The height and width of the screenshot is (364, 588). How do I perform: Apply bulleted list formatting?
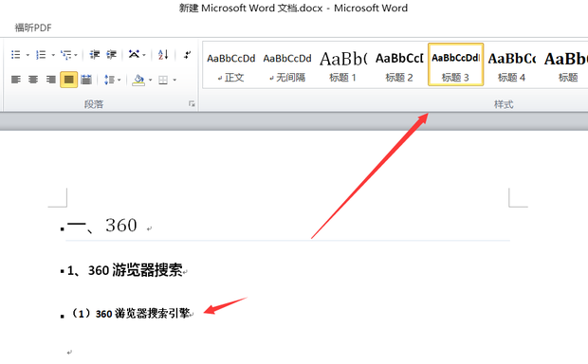point(16,55)
